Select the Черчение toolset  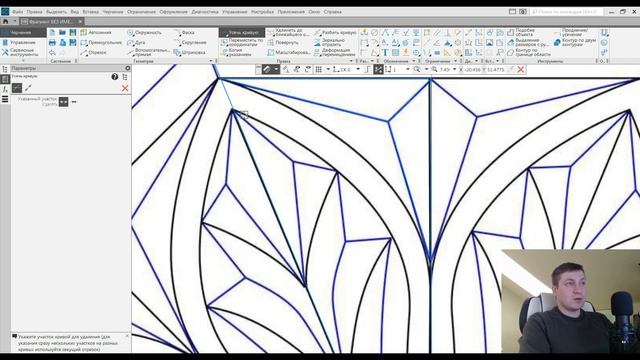coord(23,32)
